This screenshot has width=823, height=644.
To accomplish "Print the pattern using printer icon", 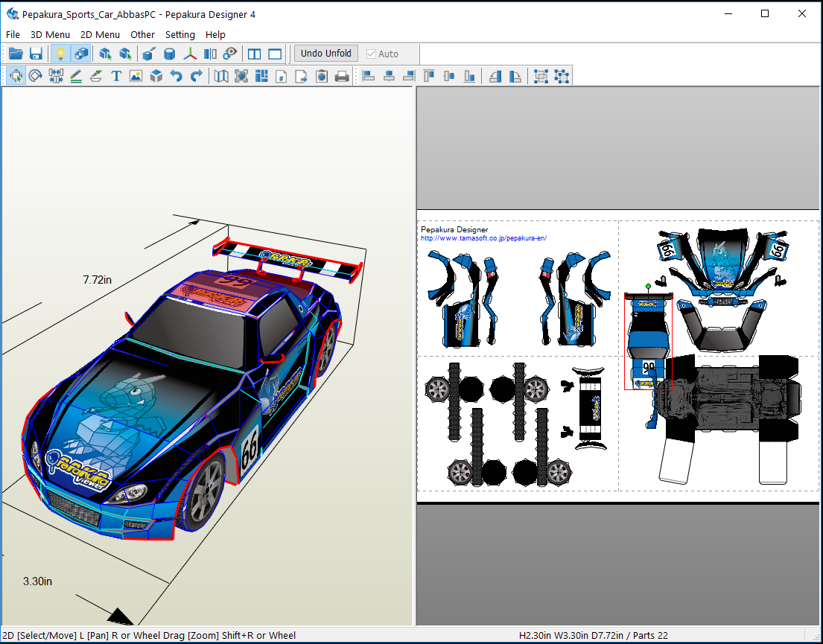I will pyautogui.click(x=342, y=76).
